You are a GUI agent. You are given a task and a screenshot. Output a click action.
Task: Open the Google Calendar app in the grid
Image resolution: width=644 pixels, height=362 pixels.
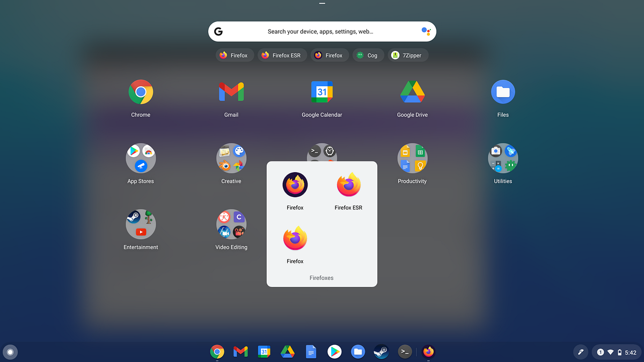point(322,92)
